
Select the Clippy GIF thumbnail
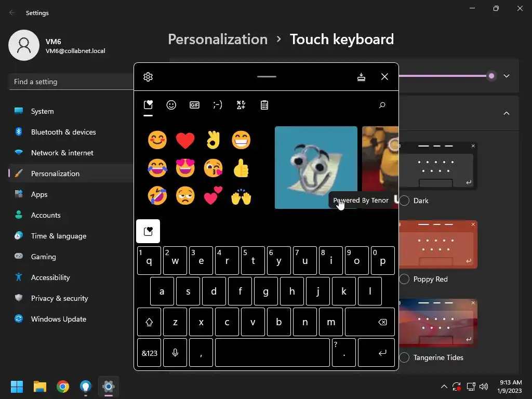coord(316,168)
